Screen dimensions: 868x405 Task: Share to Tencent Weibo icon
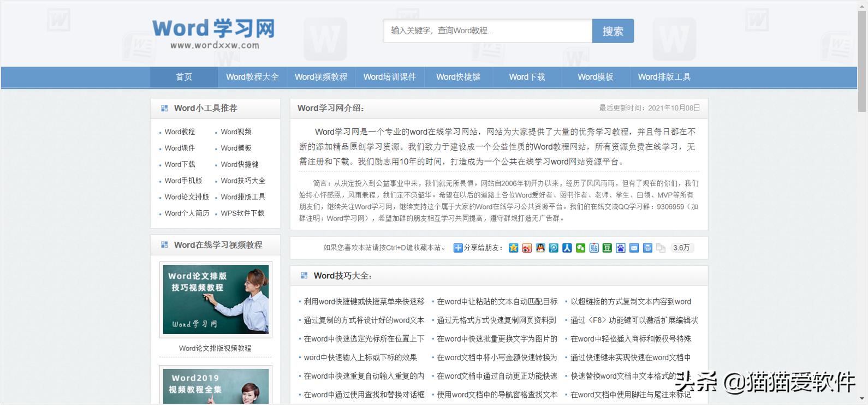tap(554, 248)
